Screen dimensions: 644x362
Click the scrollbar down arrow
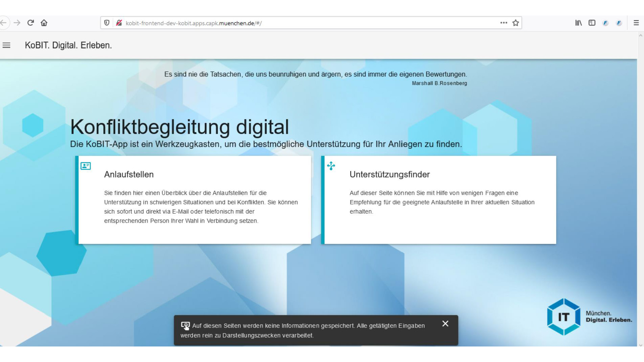640,345
